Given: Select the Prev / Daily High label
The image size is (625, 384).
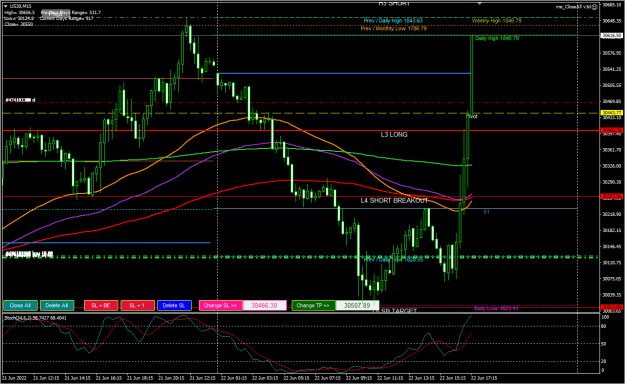Looking at the screenshot, I should tap(393, 21).
